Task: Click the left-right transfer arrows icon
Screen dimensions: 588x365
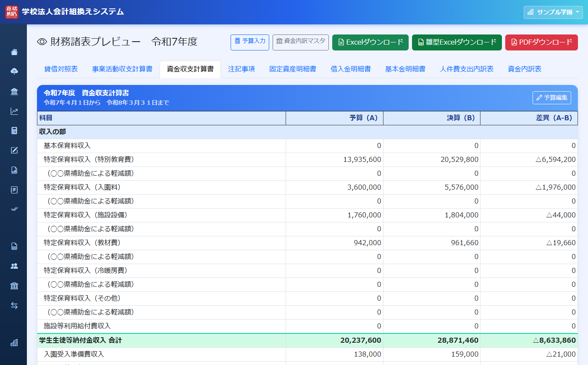Action: tap(14, 306)
